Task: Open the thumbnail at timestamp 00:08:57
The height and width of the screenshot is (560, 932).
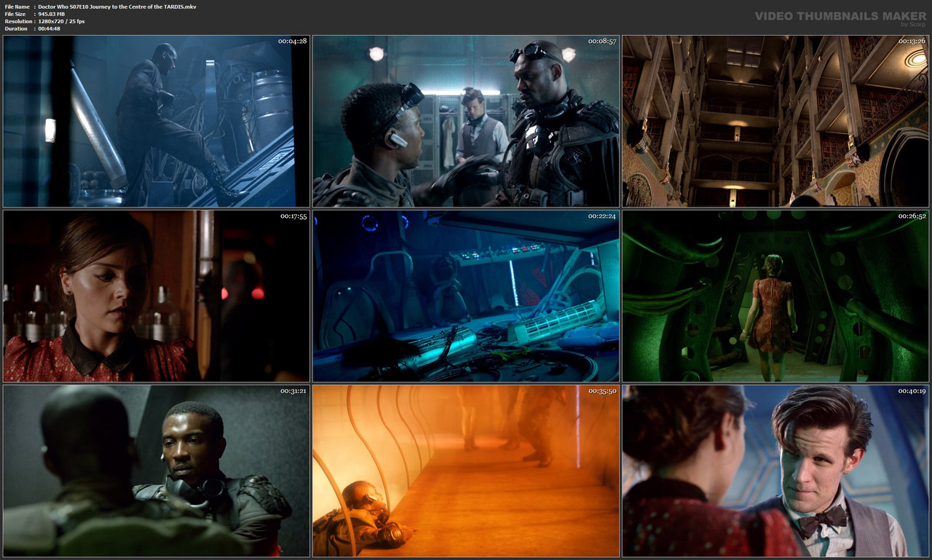Action: [466, 120]
